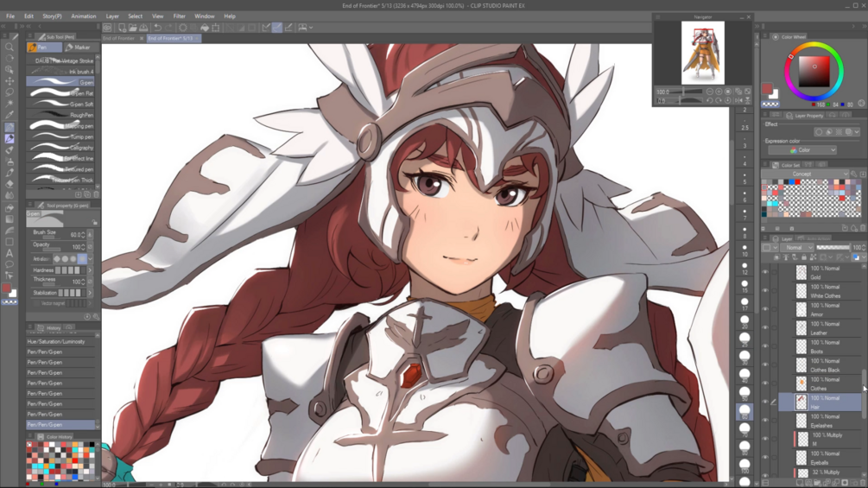Hide the Gold layer

click(x=765, y=272)
